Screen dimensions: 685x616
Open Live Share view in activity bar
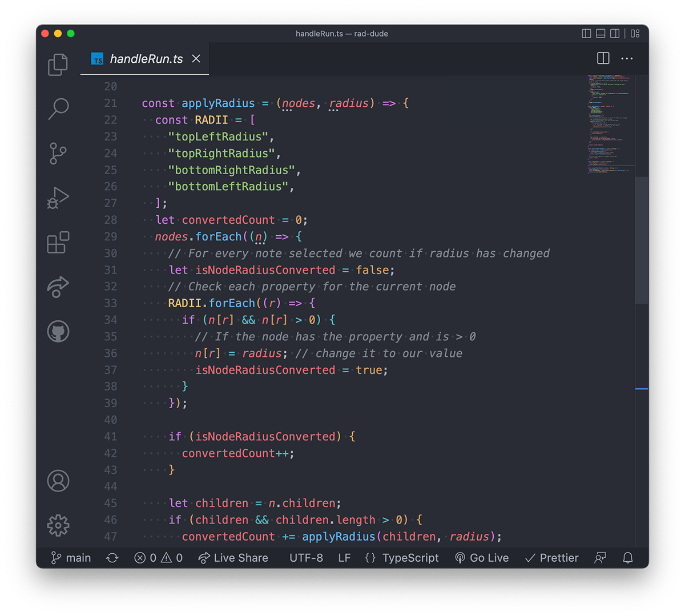(58, 287)
